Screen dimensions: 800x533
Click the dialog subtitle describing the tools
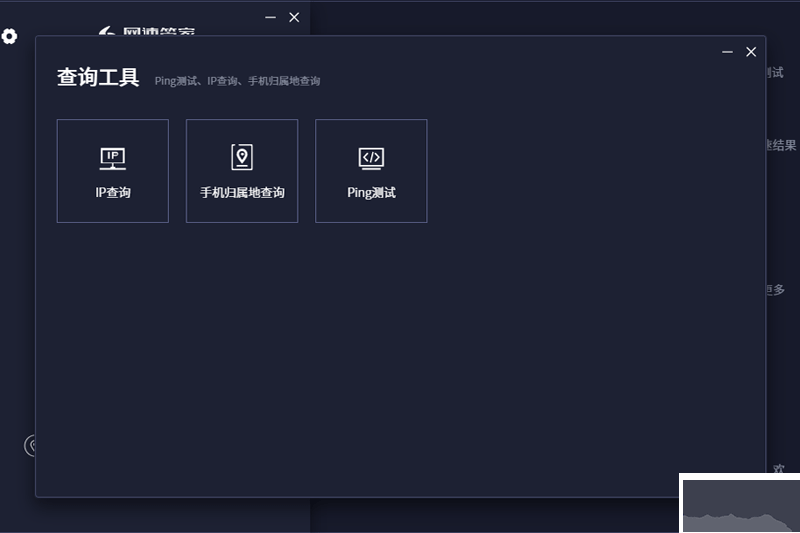(x=237, y=81)
